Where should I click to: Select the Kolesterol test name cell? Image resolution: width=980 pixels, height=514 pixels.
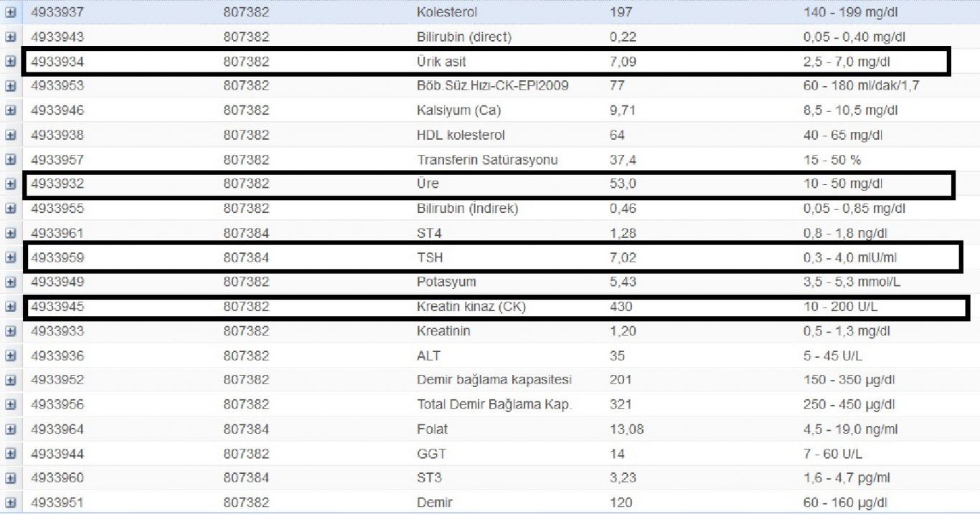coord(446,12)
